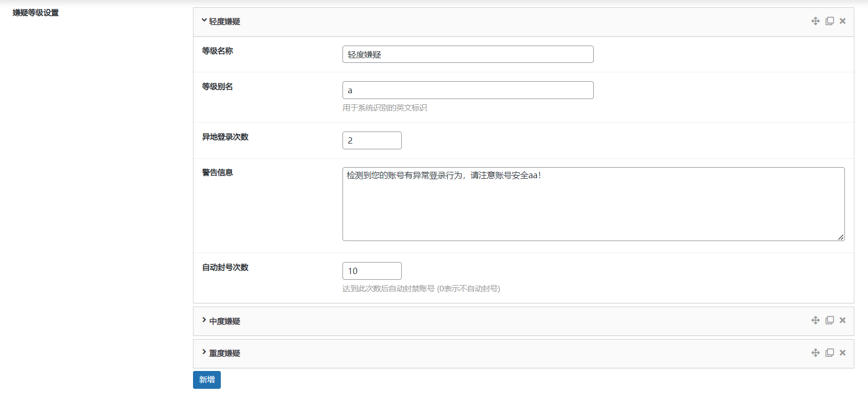Click the 轻度嫌疑 panel header title
Screen dimensions: 868x393
coord(224,21)
